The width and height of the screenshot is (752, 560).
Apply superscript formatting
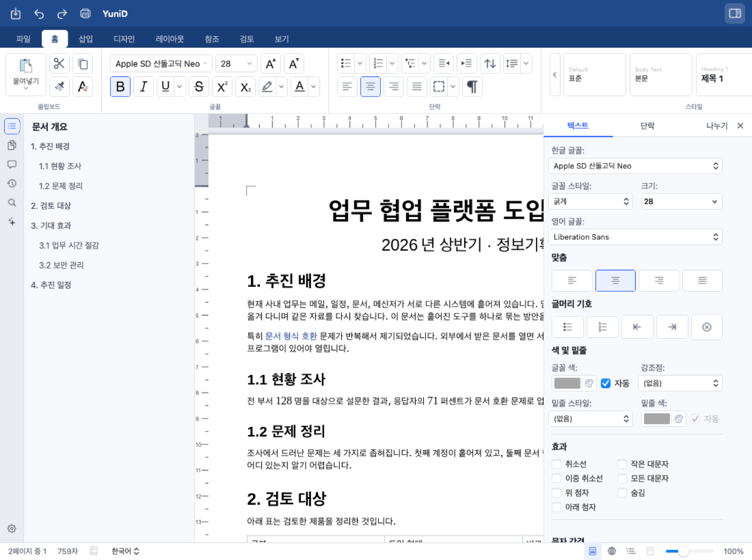(222, 86)
